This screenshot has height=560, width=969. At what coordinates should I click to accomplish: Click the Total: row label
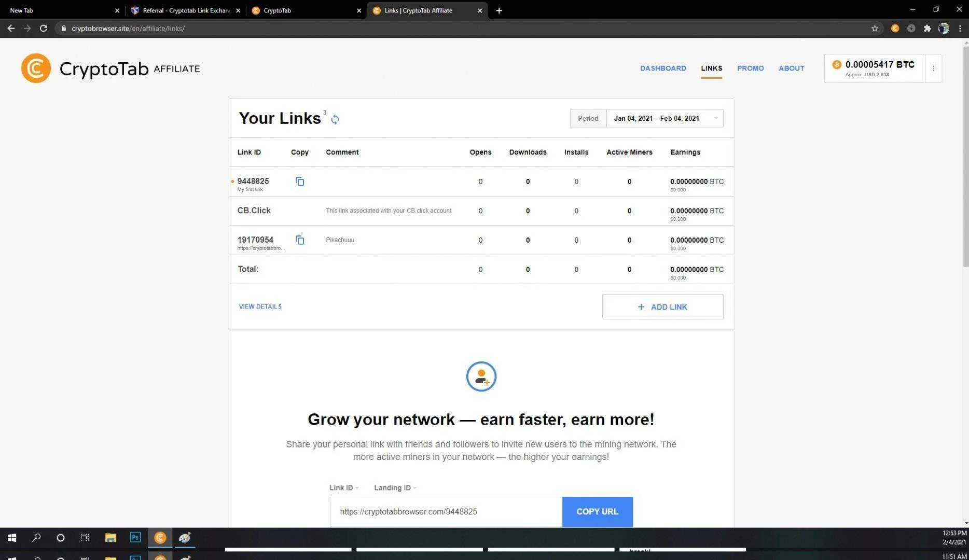[x=248, y=269]
